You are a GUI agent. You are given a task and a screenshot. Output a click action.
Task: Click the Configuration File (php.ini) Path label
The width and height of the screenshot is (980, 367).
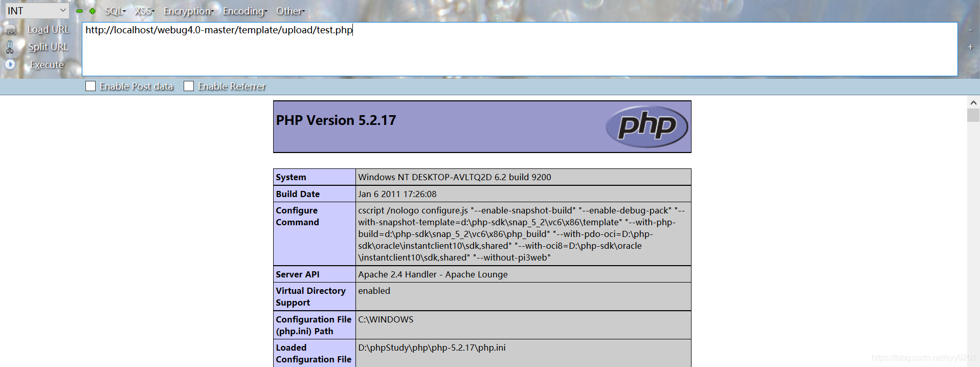click(314, 325)
